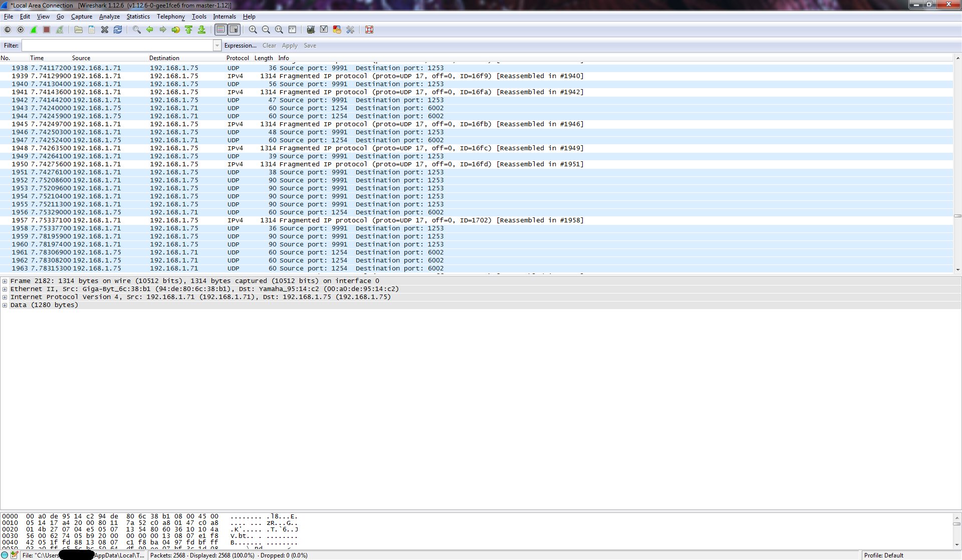This screenshot has height=560, width=962.
Task: Click the expert info status circle
Action: tap(5, 555)
